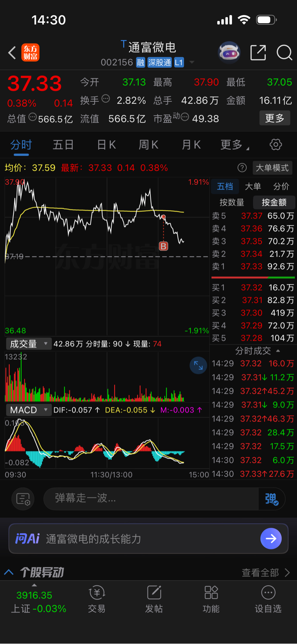
Task: Tap 买2 price 37.31 row
Action: 253,300
